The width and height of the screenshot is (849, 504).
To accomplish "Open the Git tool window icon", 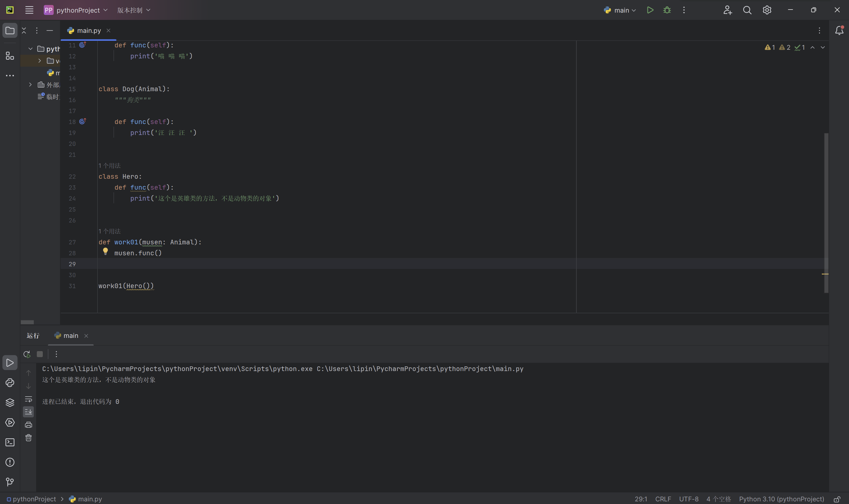I will [x=10, y=482].
